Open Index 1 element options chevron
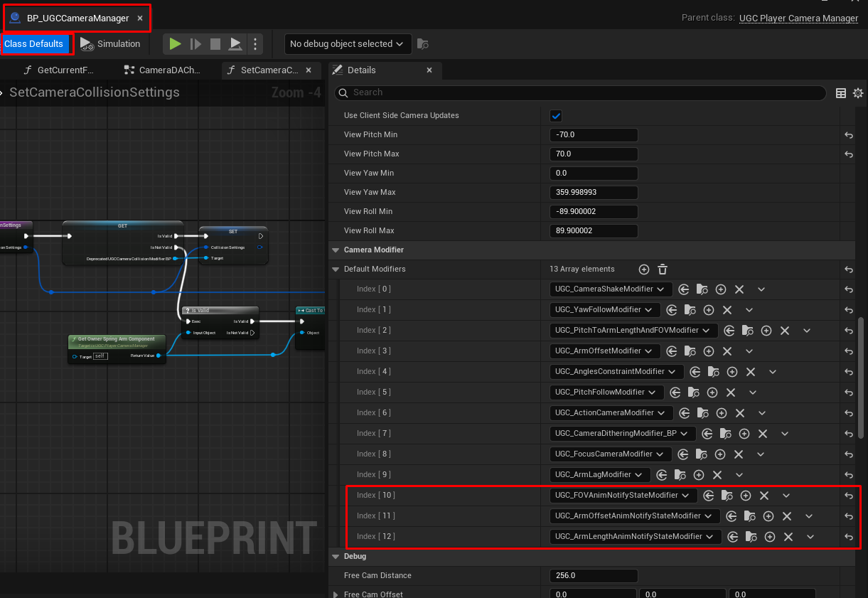The width and height of the screenshot is (868, 598). point(749,310)
